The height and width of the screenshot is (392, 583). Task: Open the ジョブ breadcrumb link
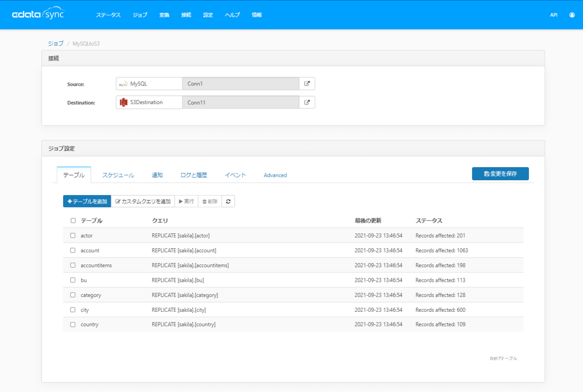tap(55, 43)
